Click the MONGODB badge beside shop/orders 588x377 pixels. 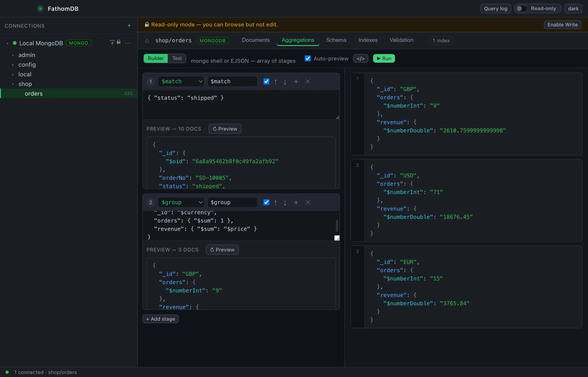(212, 41)
